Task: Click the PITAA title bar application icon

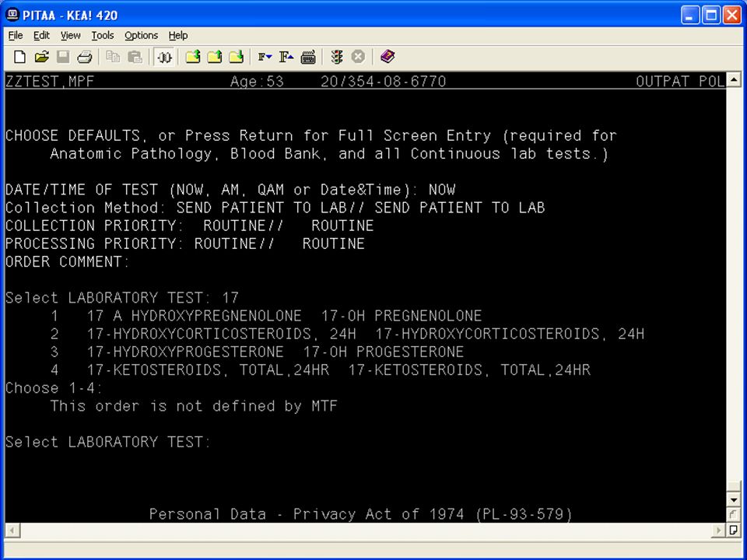Action: (13, 15)
